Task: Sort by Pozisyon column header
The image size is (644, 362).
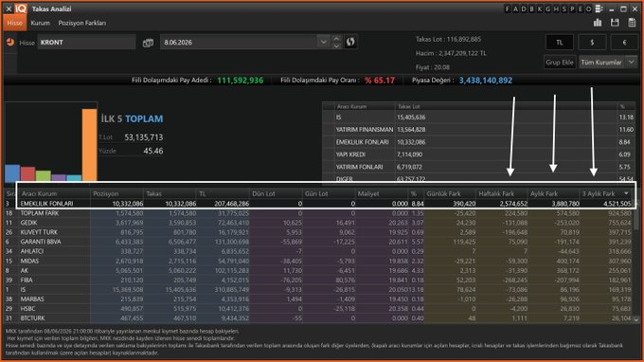Action: click(x=116, y=193)
